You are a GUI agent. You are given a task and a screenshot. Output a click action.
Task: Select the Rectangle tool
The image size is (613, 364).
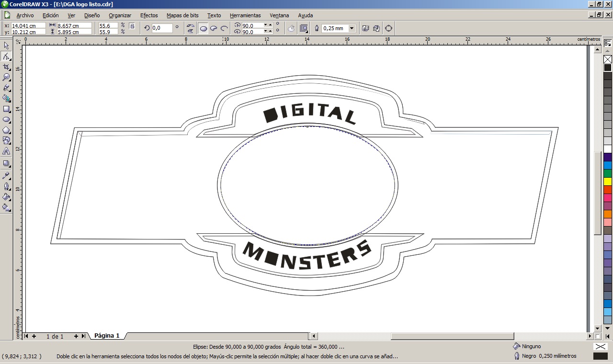click(6, 109)
